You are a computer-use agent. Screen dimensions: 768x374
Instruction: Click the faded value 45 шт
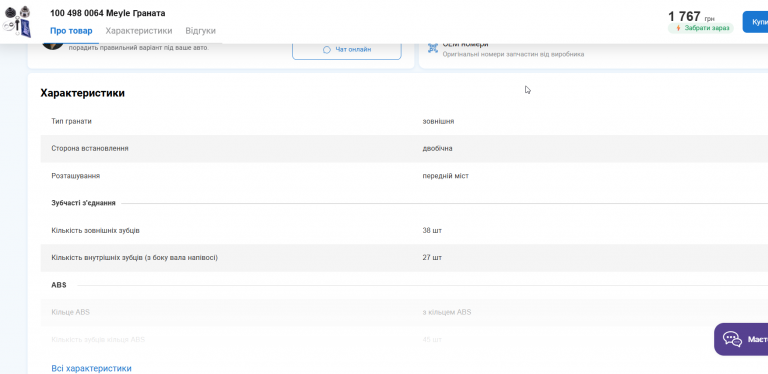(x=432, y=339)
